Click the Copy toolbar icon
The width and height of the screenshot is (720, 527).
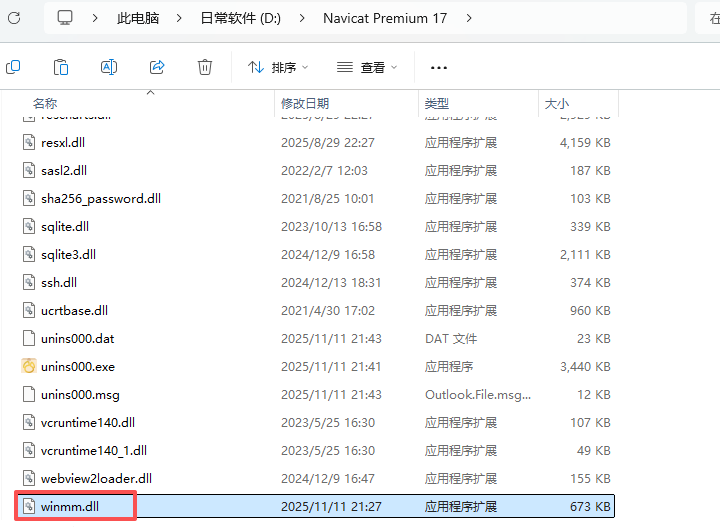tap(13, 67)
